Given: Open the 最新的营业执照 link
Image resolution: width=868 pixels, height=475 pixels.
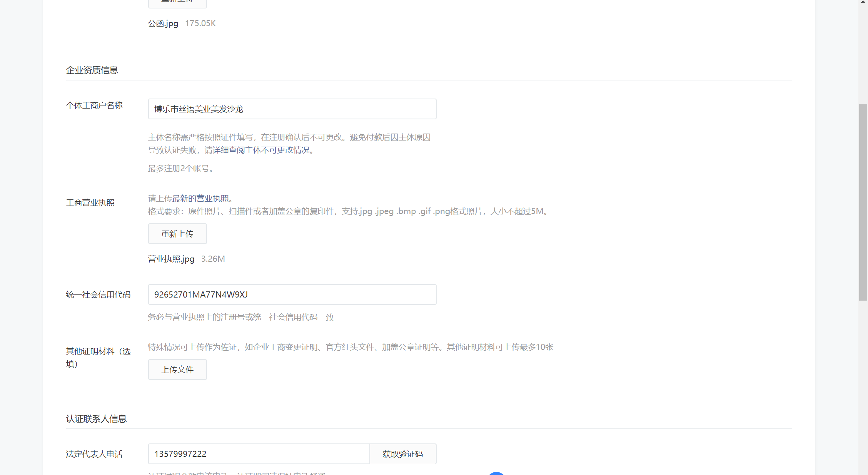Looking at the screenshot, I should (x=200, y=198).
